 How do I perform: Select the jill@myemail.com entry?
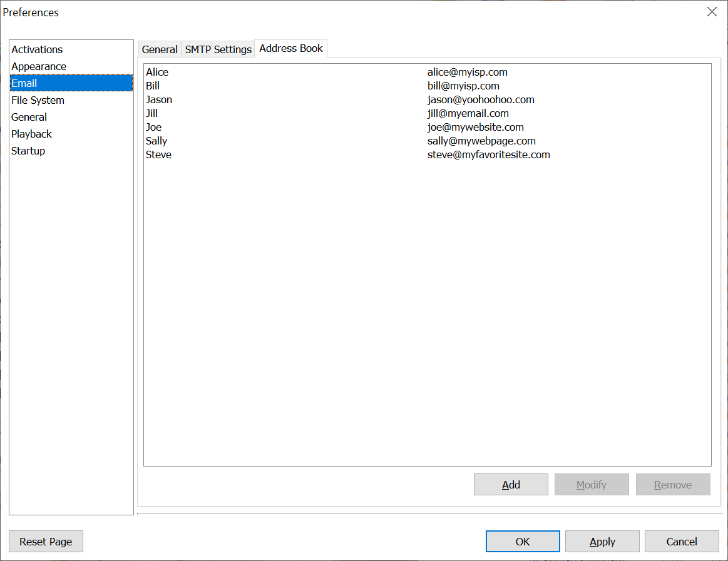(468, 113)
